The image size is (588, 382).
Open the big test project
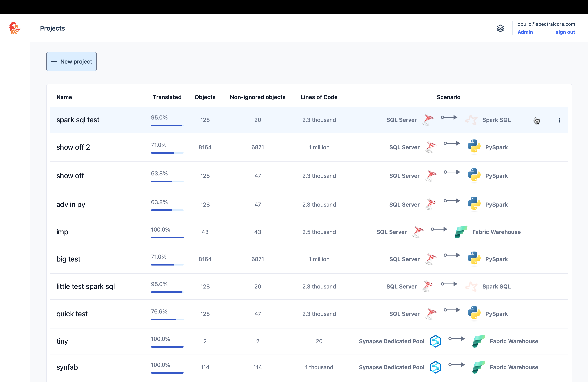(68, 259)
